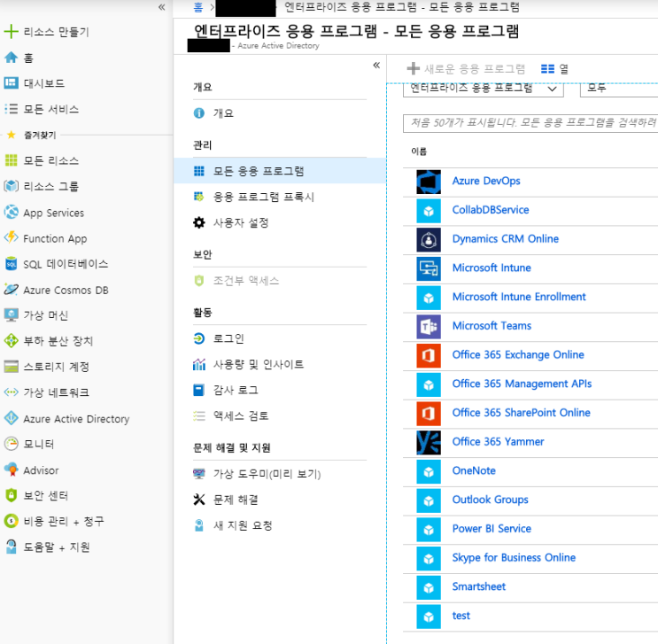The width and height of the screenshot is (658, 644).
Task: Open 가상 도우미(미리 보기) menu item
Action: click(x=280, y=474)
